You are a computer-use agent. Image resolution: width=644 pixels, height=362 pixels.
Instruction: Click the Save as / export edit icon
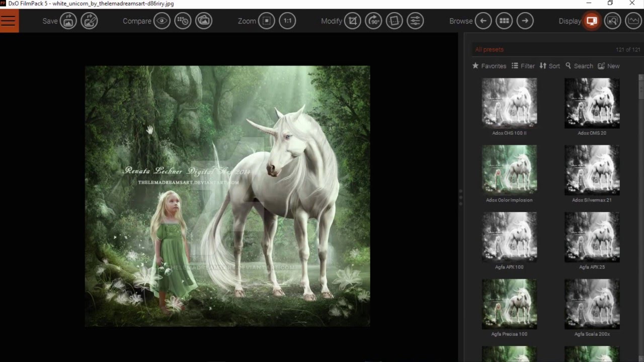[x=89, y=21]
